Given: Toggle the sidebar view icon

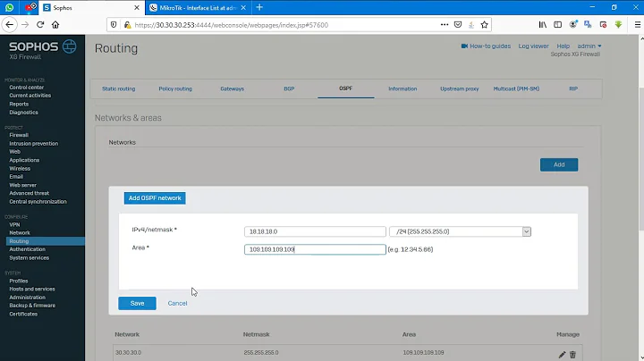Looking at the screenshot, I should pos(557,25).
